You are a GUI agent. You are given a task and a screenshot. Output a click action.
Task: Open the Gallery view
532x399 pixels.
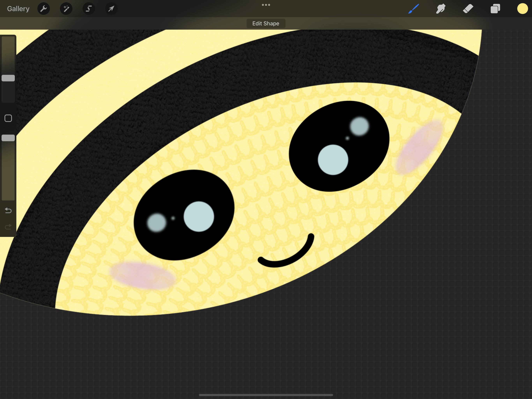coord(18,9)
